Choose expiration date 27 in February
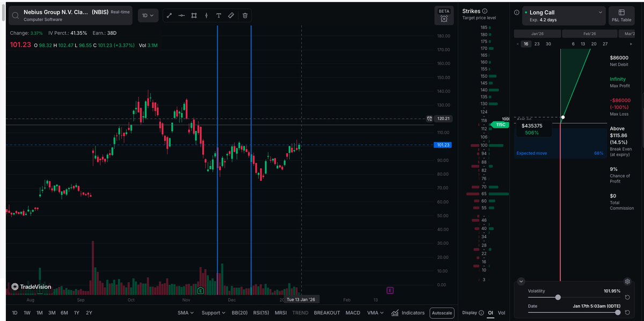The image size is (644, 321). [605, 44]
